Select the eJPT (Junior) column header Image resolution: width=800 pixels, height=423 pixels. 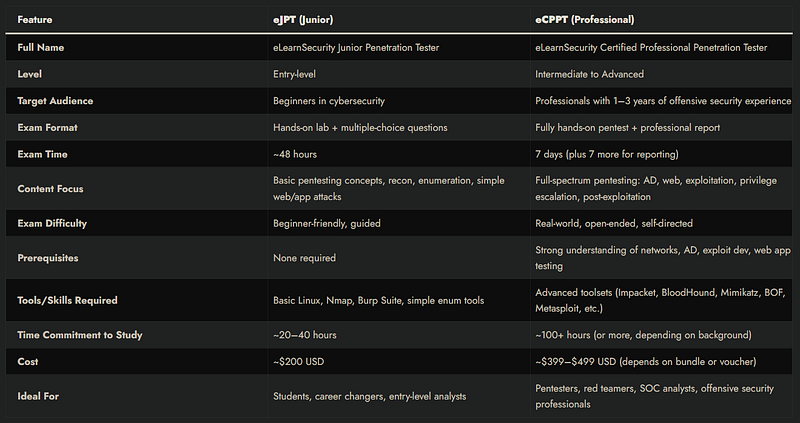pyautogui.click(x=303, y=20)
